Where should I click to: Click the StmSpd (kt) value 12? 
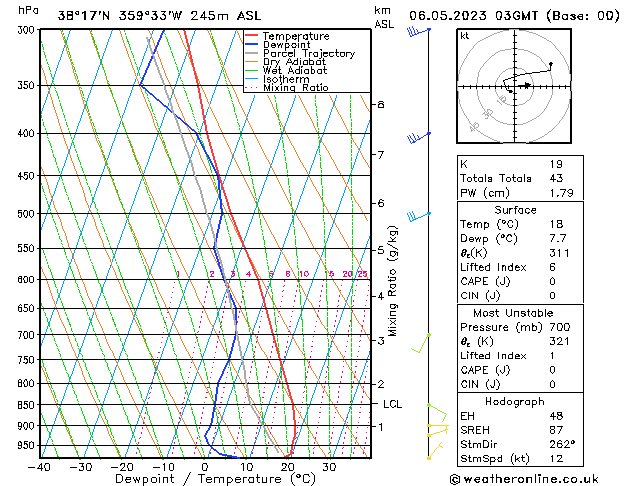[556, 459]
